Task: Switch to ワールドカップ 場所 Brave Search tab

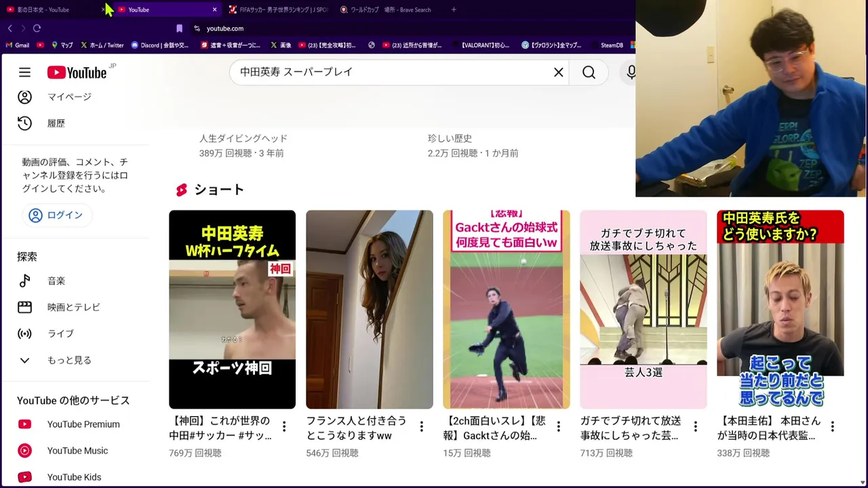Action: coord(390,9)
